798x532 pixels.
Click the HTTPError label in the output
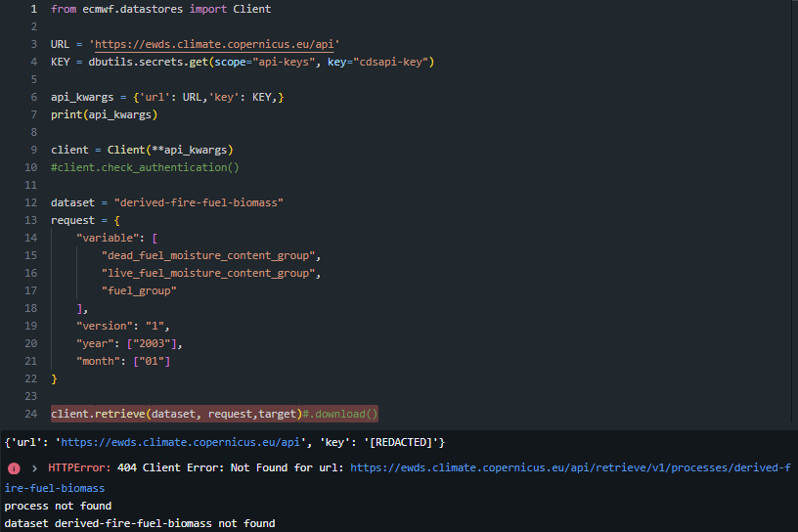tap(77, 468)
